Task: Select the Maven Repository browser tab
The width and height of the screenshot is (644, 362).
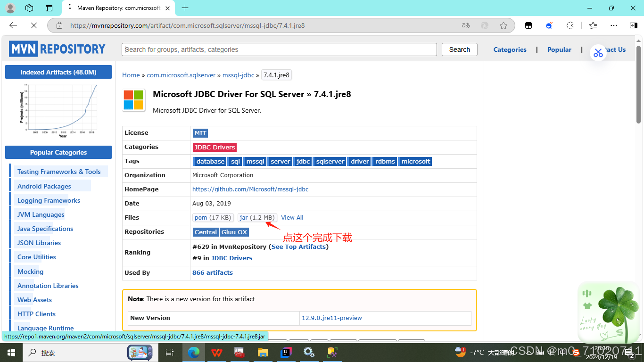Action: pos(118,8)
